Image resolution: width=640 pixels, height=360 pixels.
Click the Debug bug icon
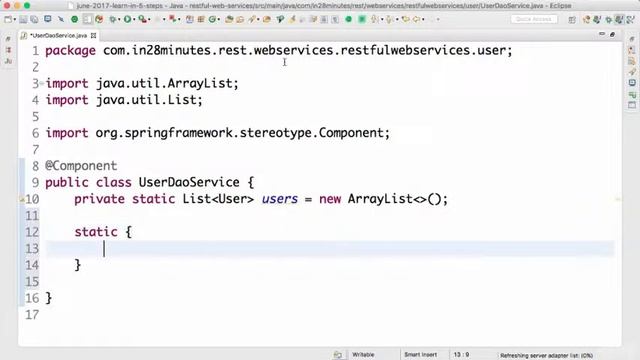click(112, 19)
